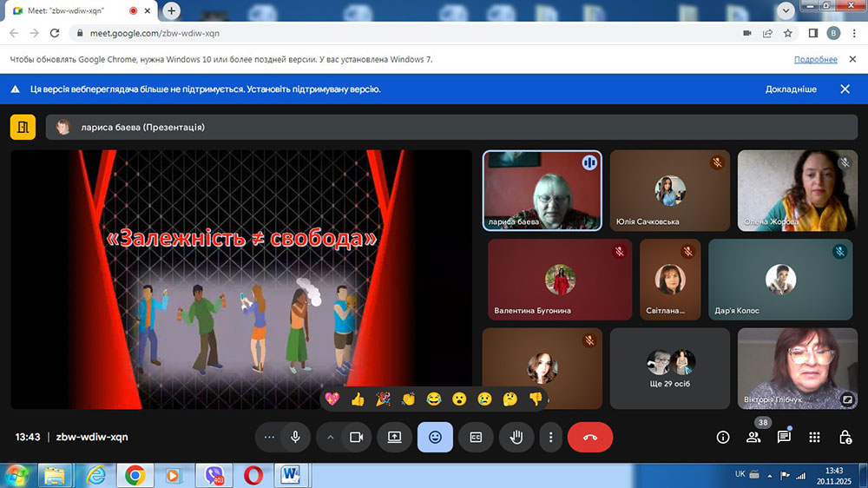Toggle the emoji reactions bar
This screenshot has width=868, height=488.
pyautogui.click(x=435, y=437)
